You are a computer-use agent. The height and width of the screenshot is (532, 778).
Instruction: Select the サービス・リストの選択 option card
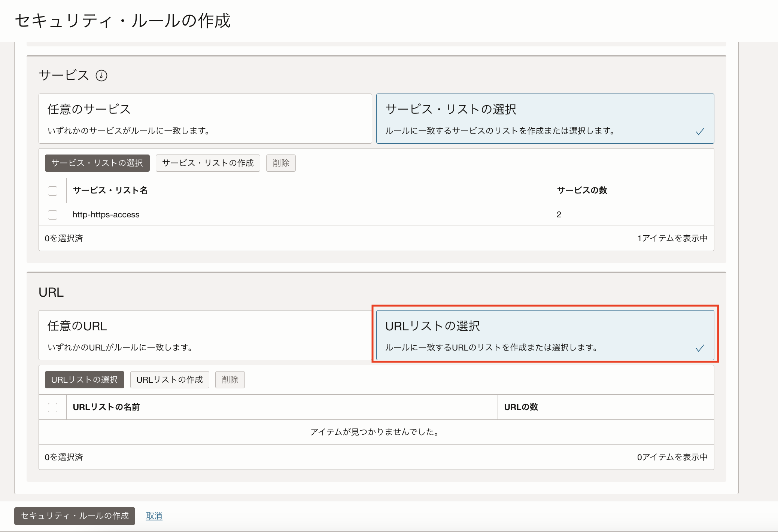[x=545, y=119]
